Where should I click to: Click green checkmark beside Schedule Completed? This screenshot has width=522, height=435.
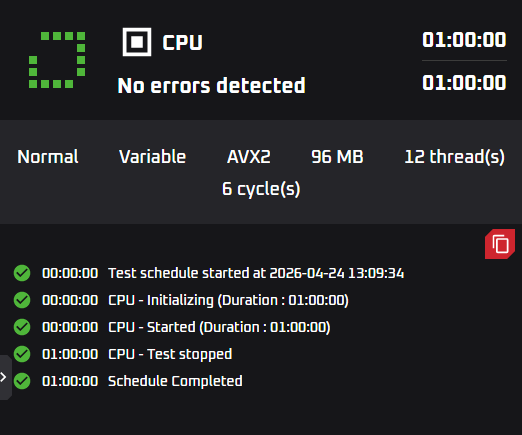point(22,381)
